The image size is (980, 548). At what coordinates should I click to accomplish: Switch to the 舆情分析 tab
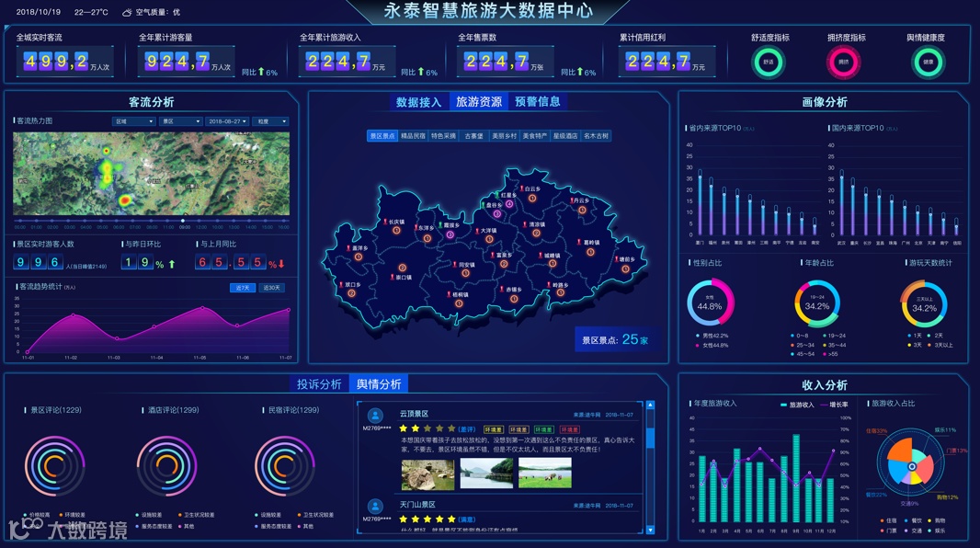[379, 384]
